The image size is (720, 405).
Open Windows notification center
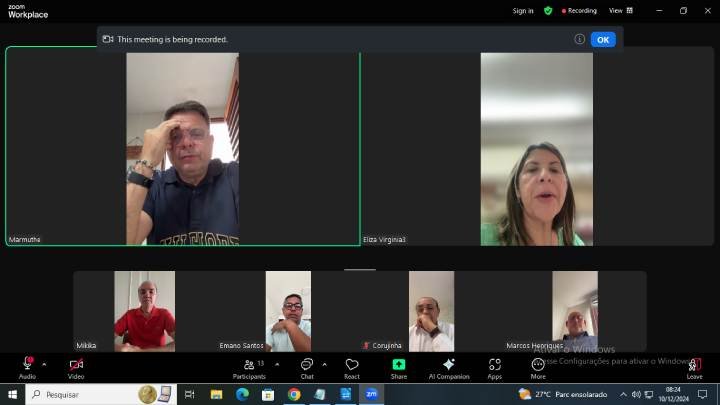pos(703,394)
